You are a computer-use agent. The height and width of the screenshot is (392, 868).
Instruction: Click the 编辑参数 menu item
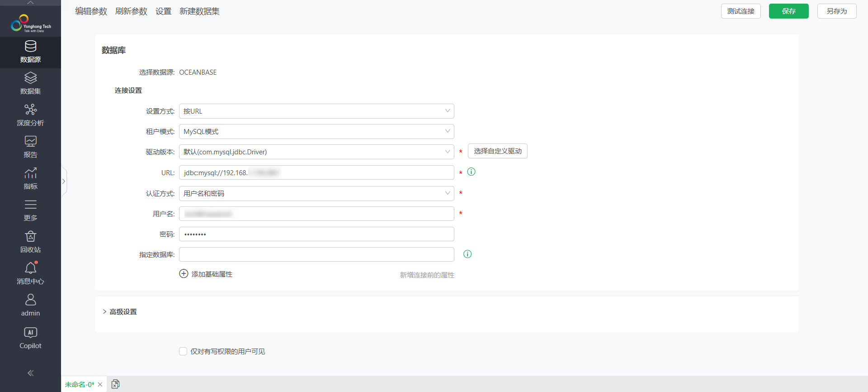click(x=91, y=11)
